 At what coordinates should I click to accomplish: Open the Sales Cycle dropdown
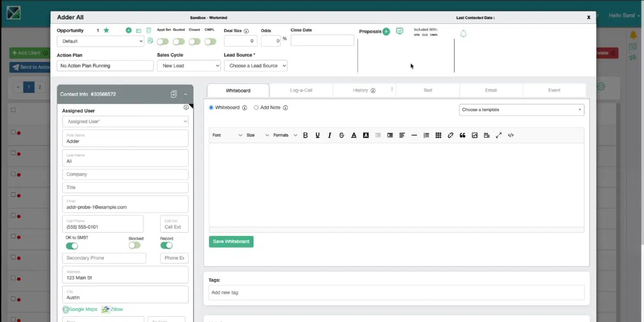189,65
